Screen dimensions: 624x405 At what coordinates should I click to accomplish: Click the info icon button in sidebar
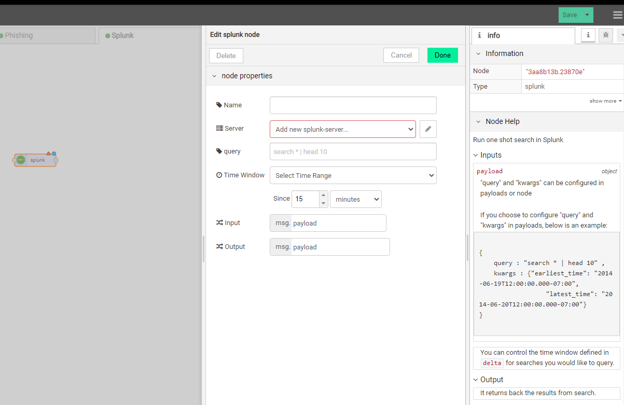(x=588, y=35)
